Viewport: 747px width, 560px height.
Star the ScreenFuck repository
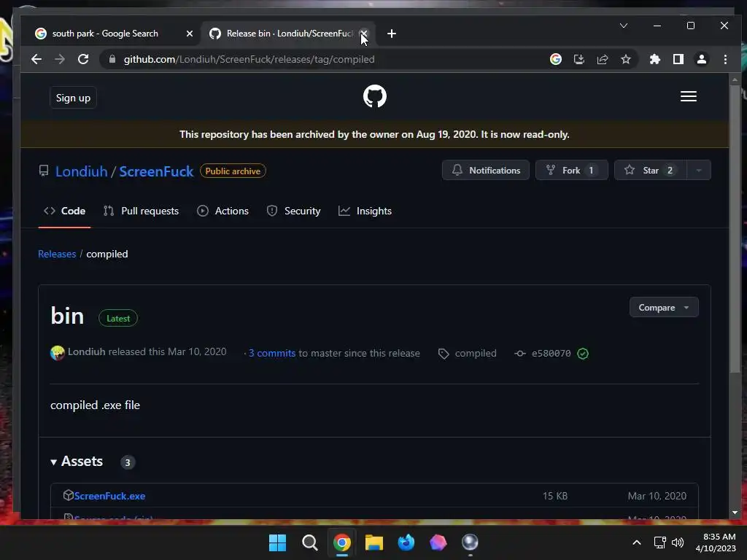[651, 170]
